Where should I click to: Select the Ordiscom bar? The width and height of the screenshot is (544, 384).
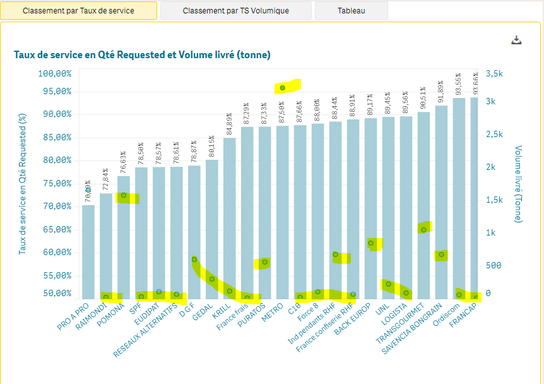[459, 198]
